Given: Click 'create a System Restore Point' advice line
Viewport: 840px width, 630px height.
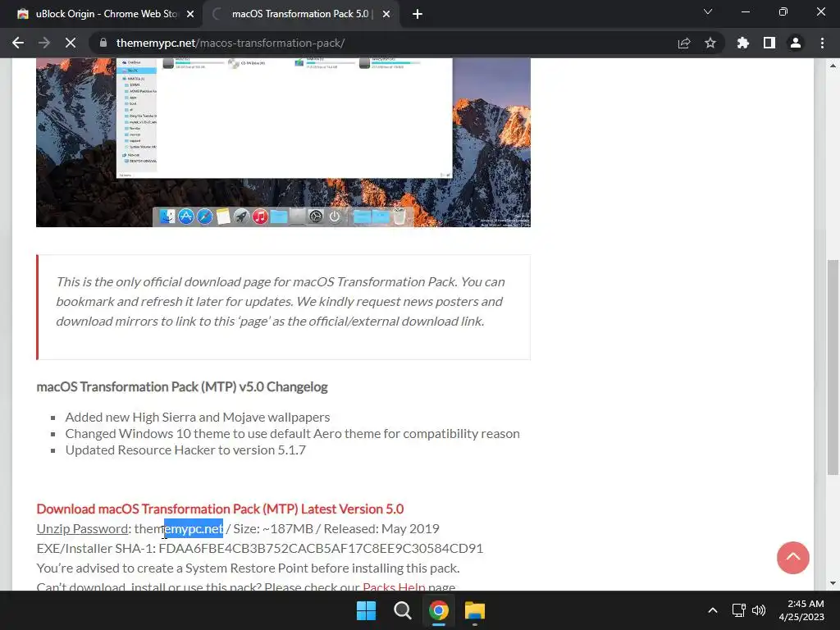Looking at the screenshot, I should click(248, 568).
